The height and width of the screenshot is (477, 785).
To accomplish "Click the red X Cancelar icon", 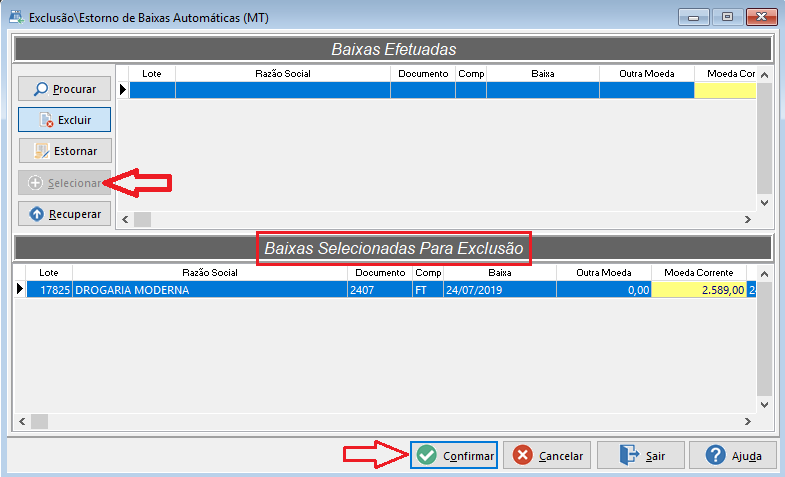I will (x=523, y=455).
